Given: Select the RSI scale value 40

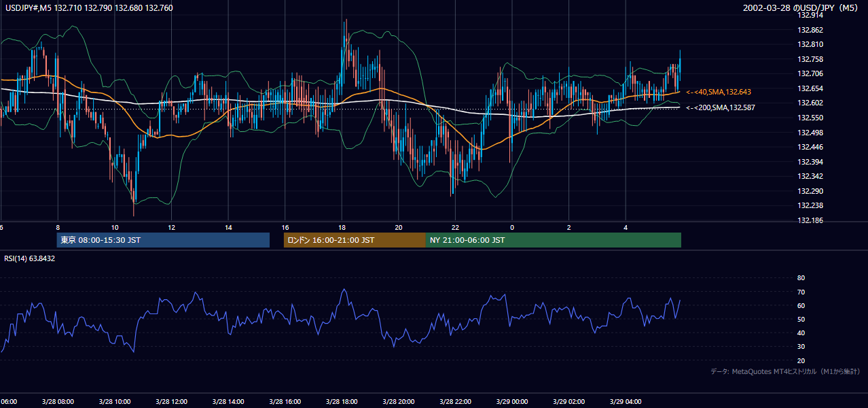Looking at the screenshot, I should pyautogui.click(x=801, y=333).
